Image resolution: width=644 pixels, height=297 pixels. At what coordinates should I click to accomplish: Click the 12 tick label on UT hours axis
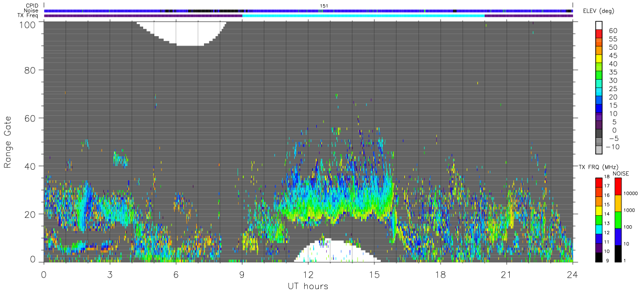(x=308, y=274)
